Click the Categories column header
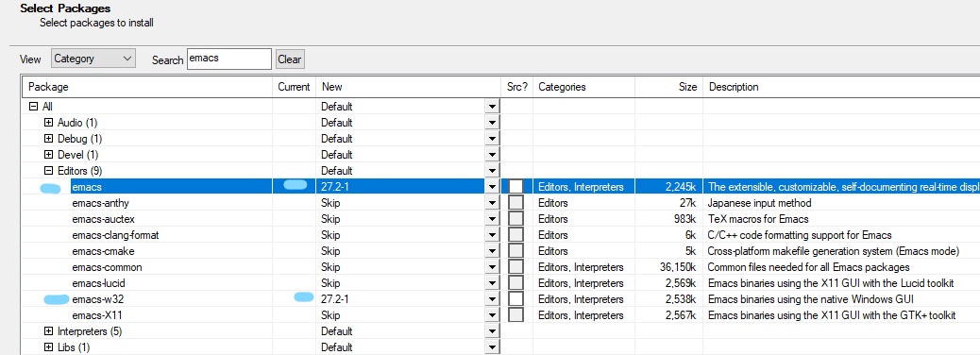 pos(583,87)
